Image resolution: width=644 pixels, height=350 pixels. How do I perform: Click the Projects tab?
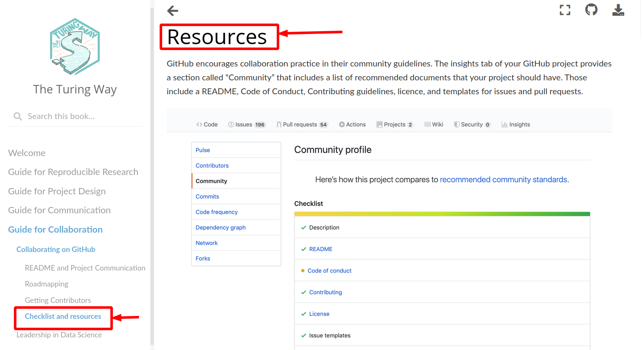click(x=395, y=125)
